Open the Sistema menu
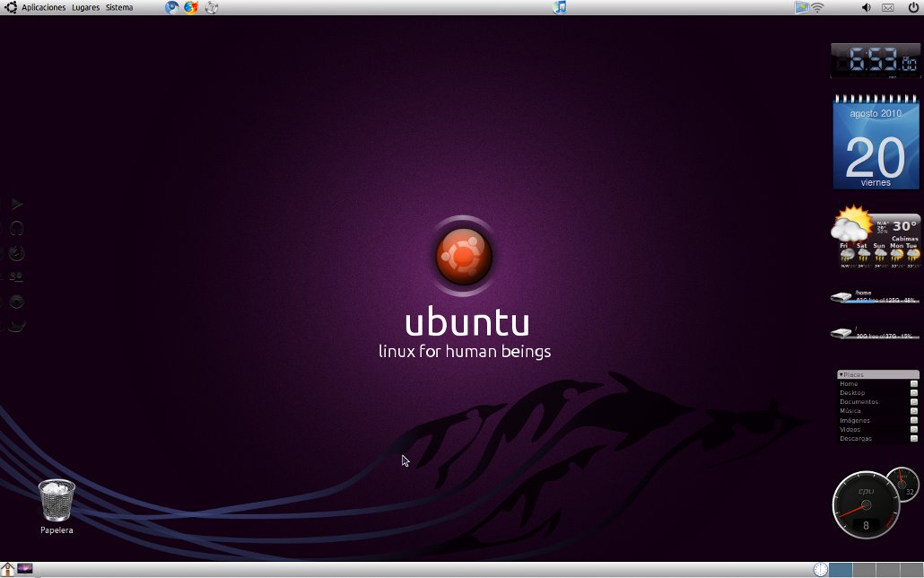 pos(119,8)
